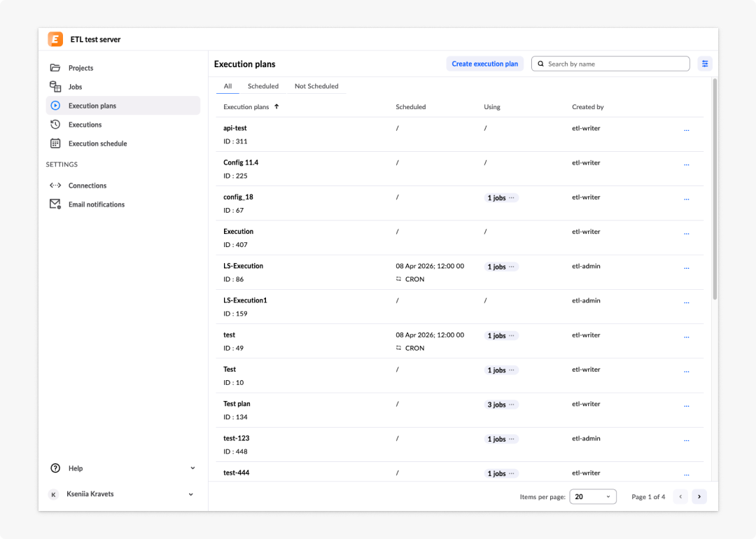
Task: Open row actions menu for test-123
Action: [x=687, y=440]
